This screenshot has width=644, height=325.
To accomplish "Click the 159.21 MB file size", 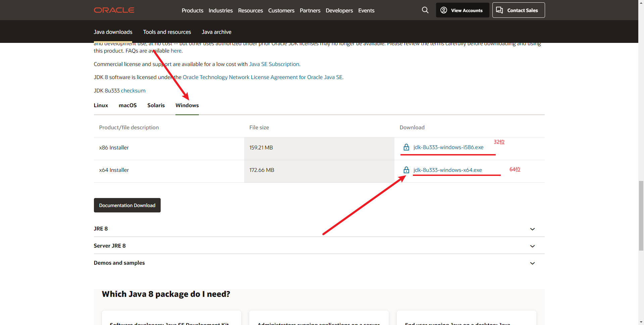I will click(x=261, y=147).
